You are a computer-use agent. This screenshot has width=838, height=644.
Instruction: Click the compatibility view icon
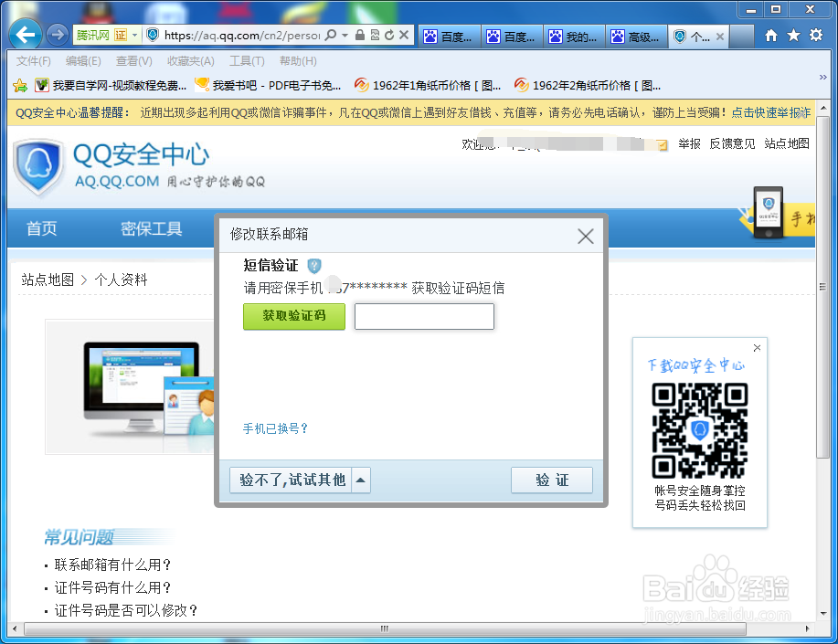point(375,36)
